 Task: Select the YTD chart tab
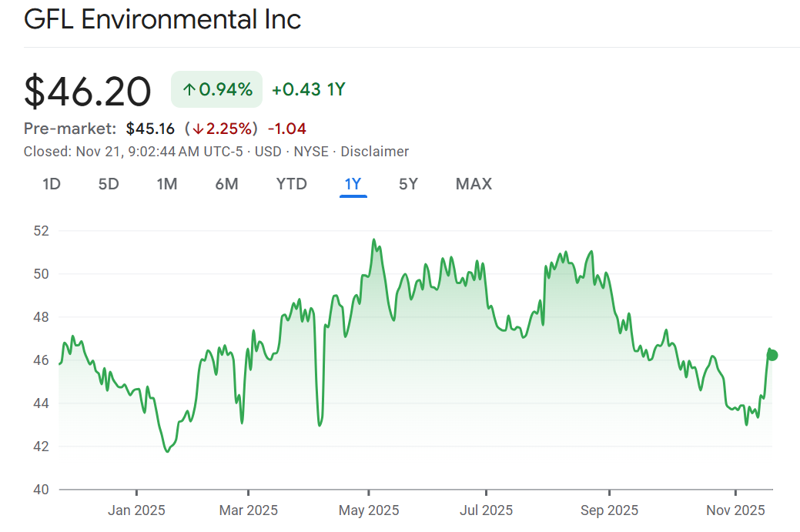click(x=292, y=184)
